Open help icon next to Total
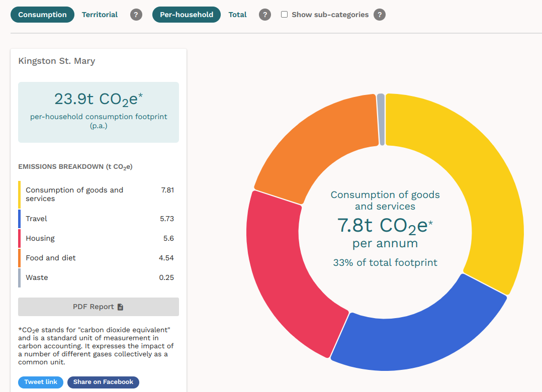The image size is (542, 392). click(265, 15)
